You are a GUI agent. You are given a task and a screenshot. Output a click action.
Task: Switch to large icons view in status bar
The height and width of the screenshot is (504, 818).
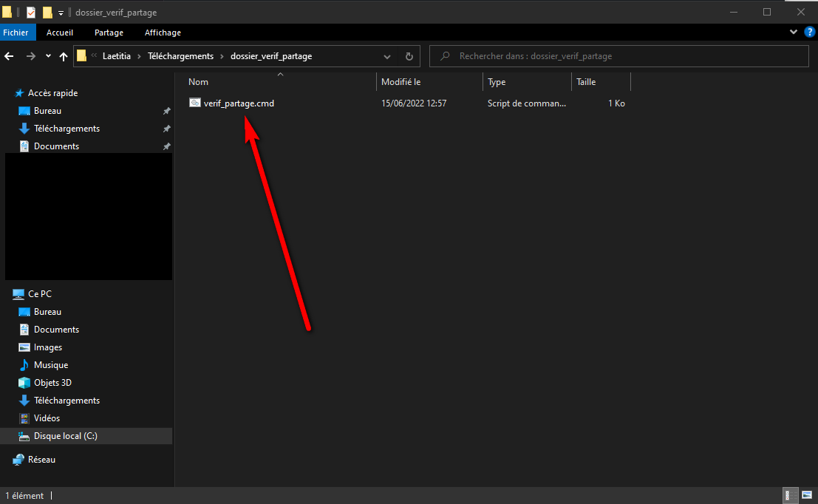(x=806, y=496)
